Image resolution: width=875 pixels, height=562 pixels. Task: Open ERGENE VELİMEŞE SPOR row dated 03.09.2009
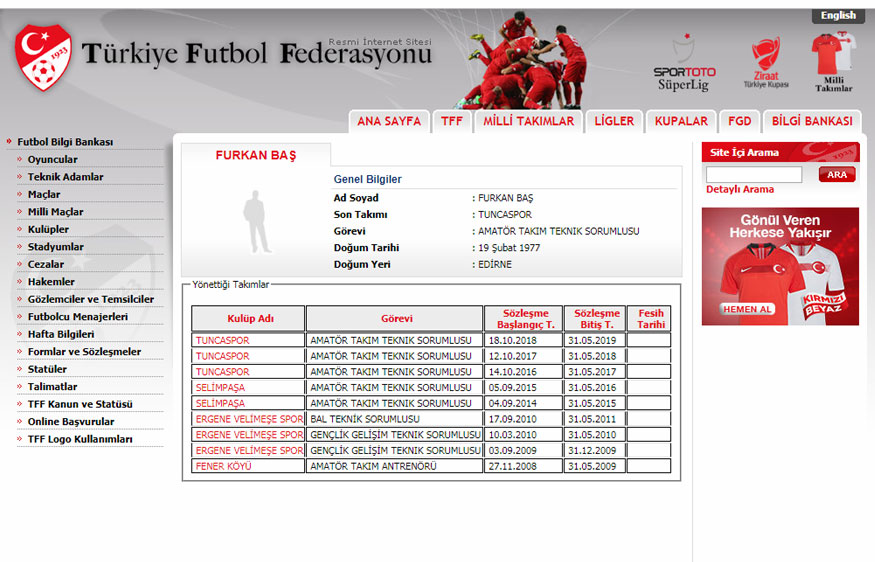[249, 450]
